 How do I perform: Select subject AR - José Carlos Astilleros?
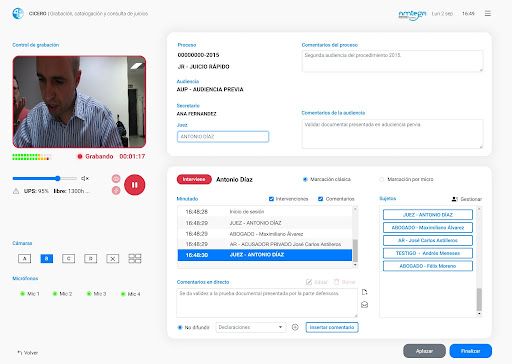click(428, 240)
